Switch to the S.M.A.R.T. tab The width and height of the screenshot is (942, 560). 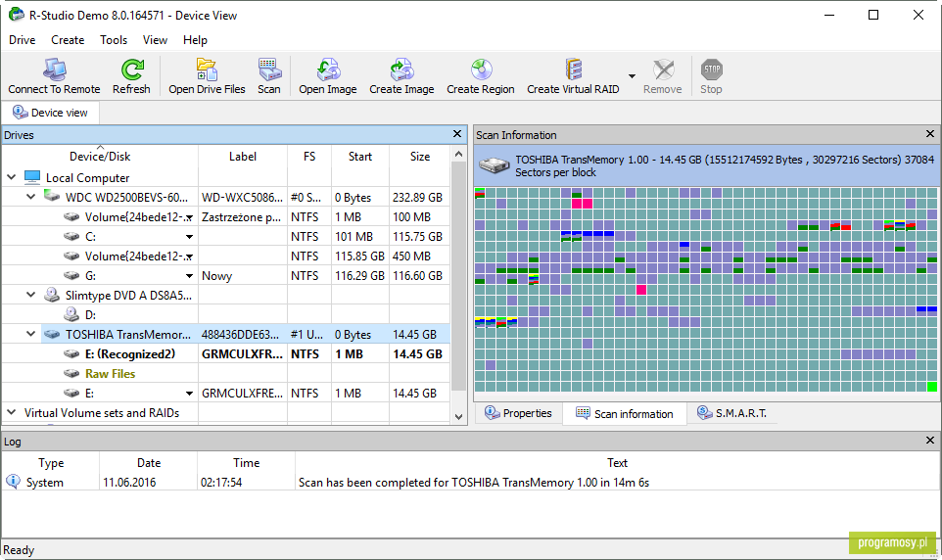click(x=731, y=413)
